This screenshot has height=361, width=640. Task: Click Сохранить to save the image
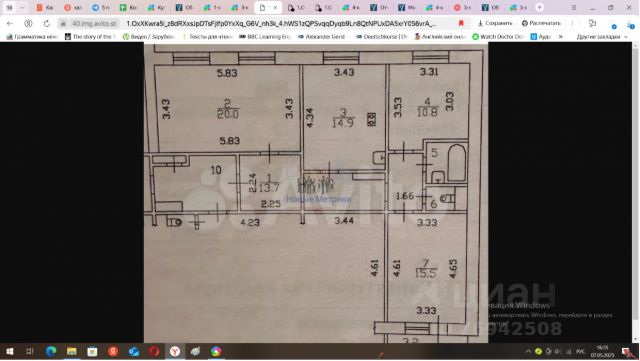pyautogui.click(x=496, y=24)
